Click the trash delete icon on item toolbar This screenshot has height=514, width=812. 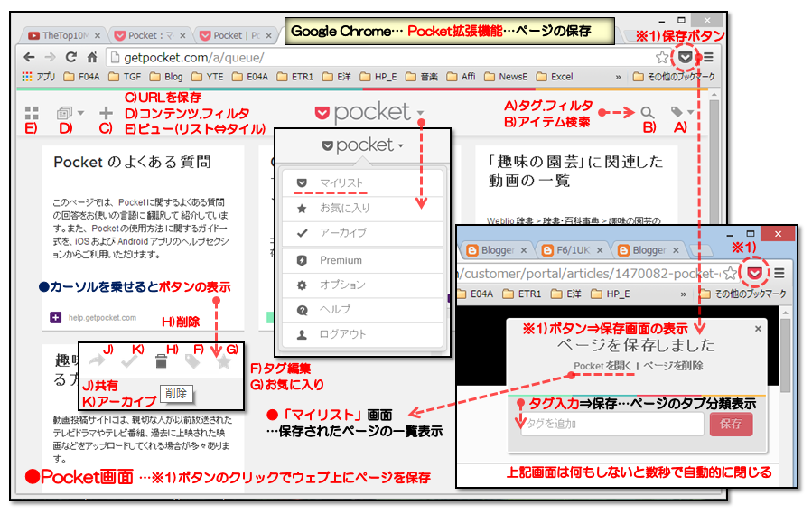pyautogui.click(x=161, y=361)
